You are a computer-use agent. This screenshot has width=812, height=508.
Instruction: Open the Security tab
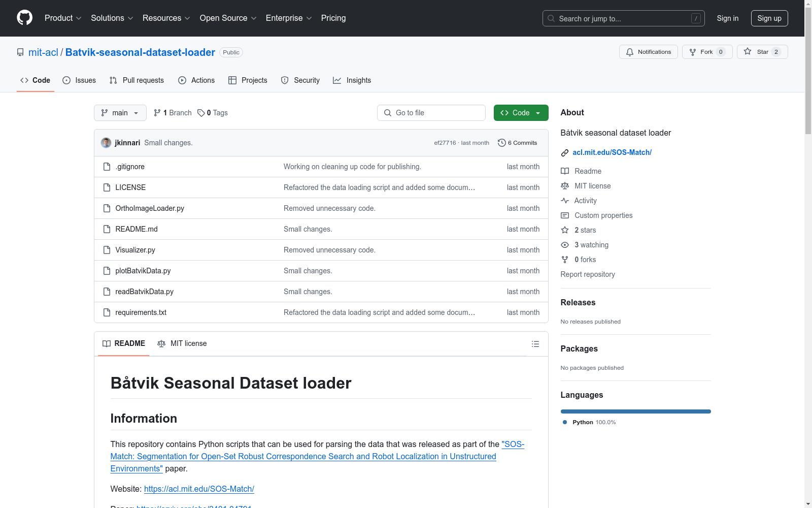(300, 80)
